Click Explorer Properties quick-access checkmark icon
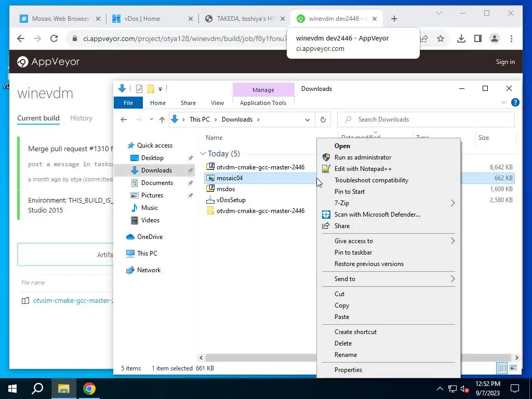The image size is (532, 399). 139,89
